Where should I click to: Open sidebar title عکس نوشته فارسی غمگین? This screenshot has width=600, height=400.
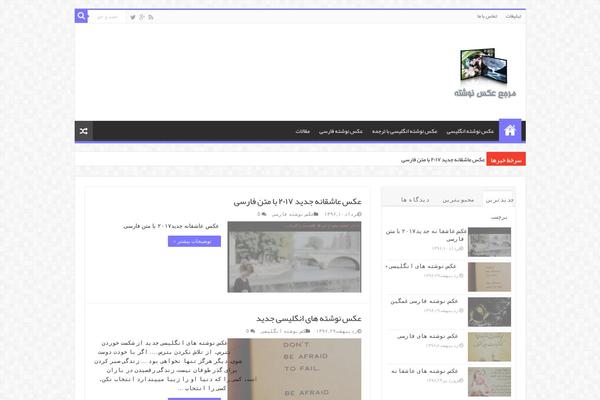tap(424, 301)
